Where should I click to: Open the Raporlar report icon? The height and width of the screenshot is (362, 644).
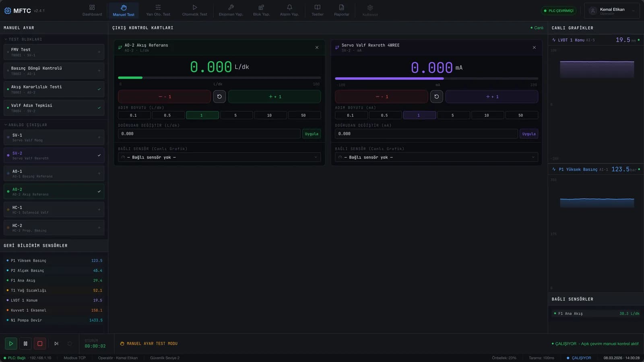click(341, 10)
